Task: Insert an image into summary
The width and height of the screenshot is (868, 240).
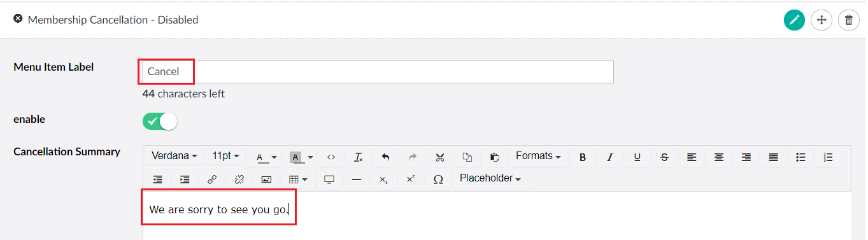Action: coord(267,180)
